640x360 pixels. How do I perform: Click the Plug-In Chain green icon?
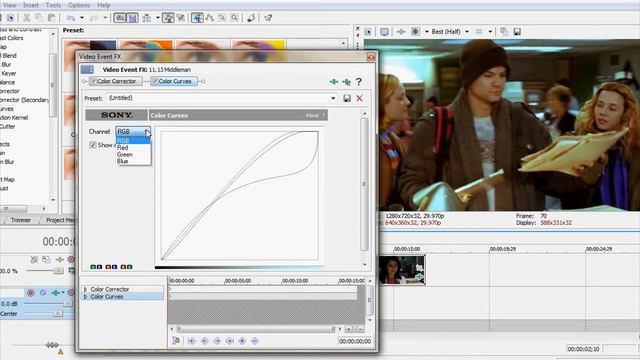click(x=334, y=82)
